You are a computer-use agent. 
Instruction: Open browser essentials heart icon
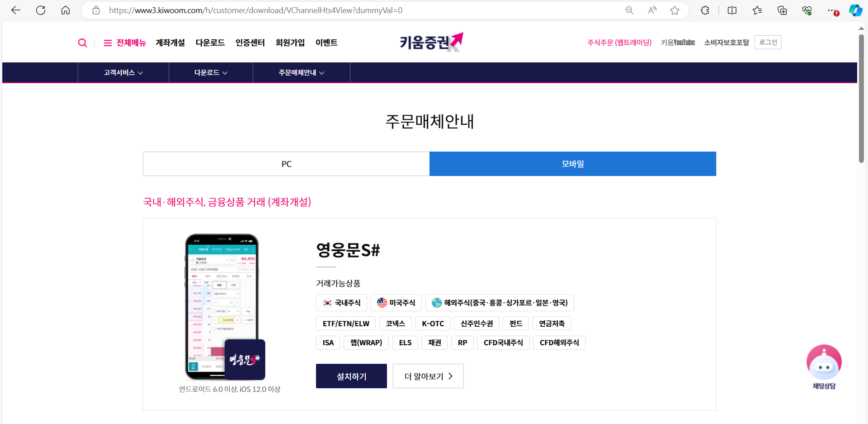pyautogui.click(x=807, y=10)
